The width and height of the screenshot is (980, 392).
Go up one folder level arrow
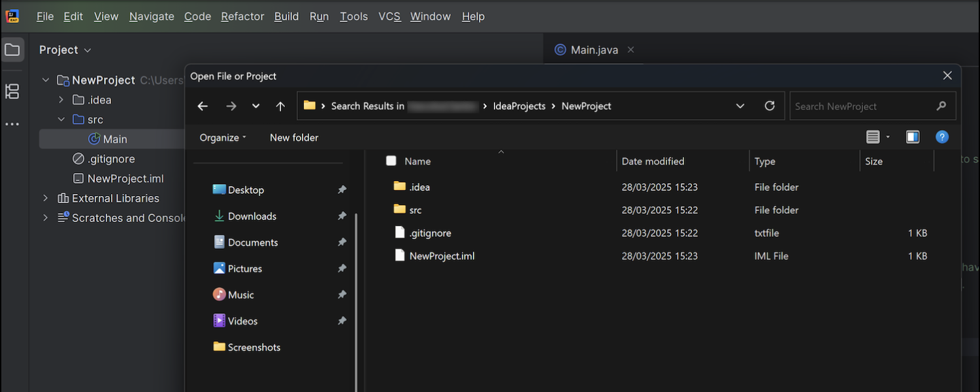coord(280,106)
